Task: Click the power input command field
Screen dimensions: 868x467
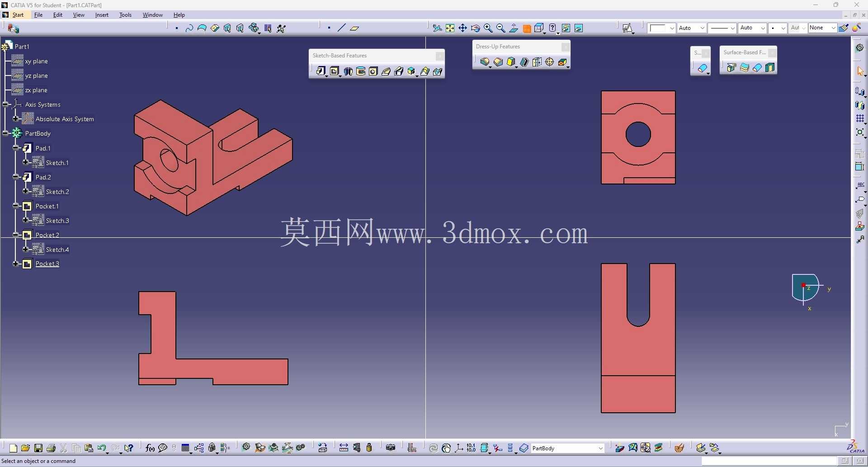Action: click(769, 461)
